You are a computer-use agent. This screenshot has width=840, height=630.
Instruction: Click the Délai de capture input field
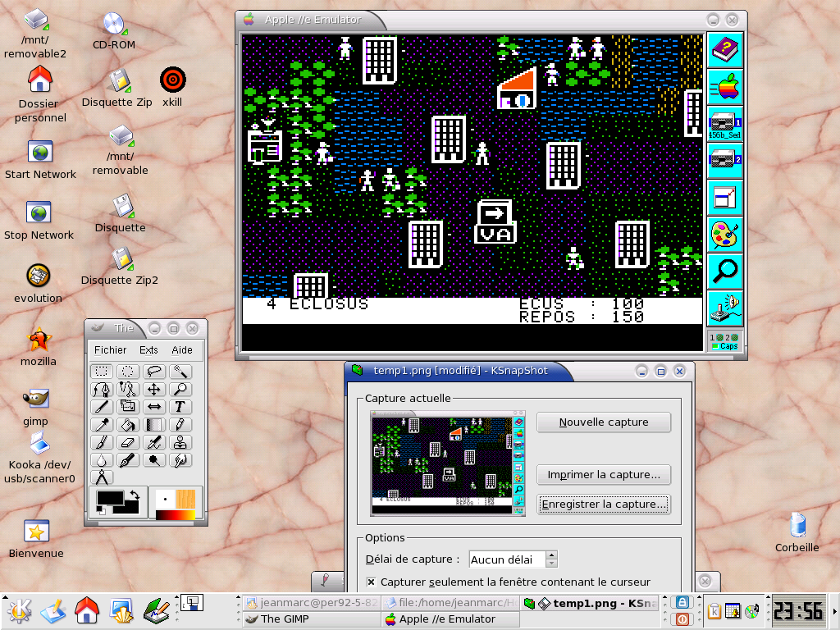507,559
